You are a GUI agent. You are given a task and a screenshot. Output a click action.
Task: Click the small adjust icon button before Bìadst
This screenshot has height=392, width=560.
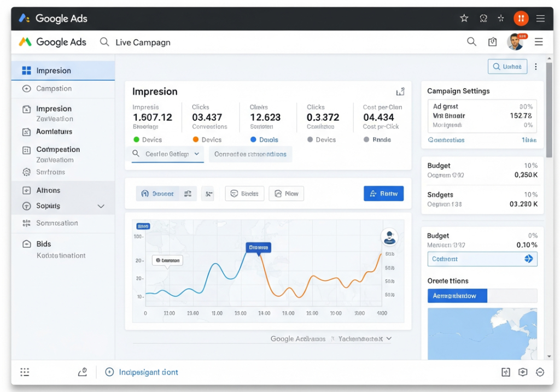click(x=208, y=194)
